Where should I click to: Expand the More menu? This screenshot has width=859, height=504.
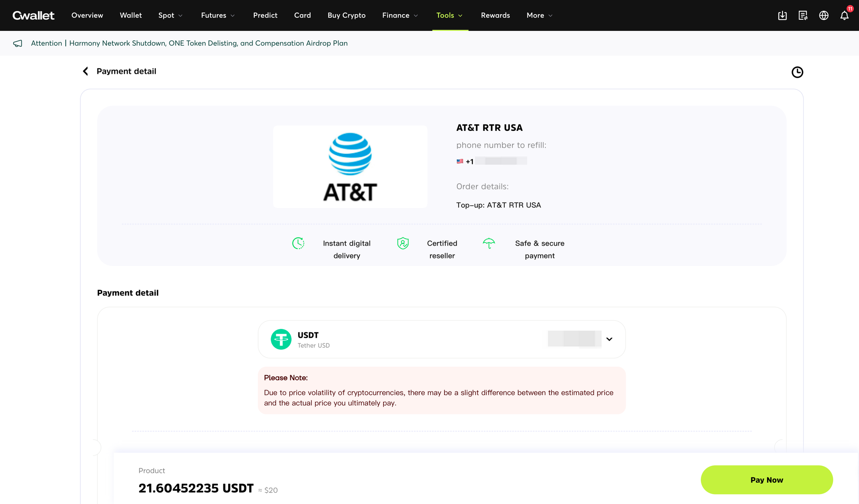tap(539, 15)
